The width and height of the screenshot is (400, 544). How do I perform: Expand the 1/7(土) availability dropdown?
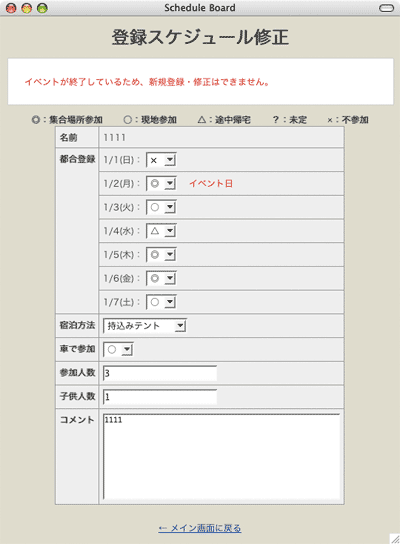161,302
